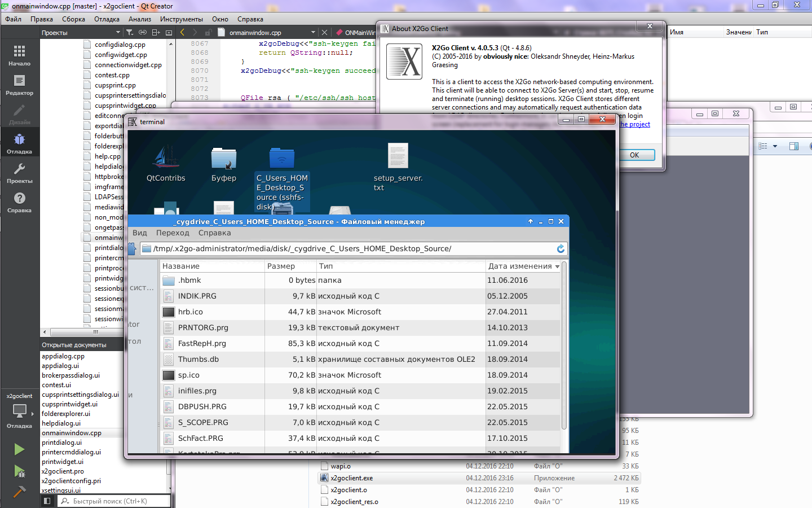Image resolution: width=812 pixels, height=508 pixels.
Task: Open the setup_server.txt desktop file
Action: pyautogui.click(x=398, y=167)
